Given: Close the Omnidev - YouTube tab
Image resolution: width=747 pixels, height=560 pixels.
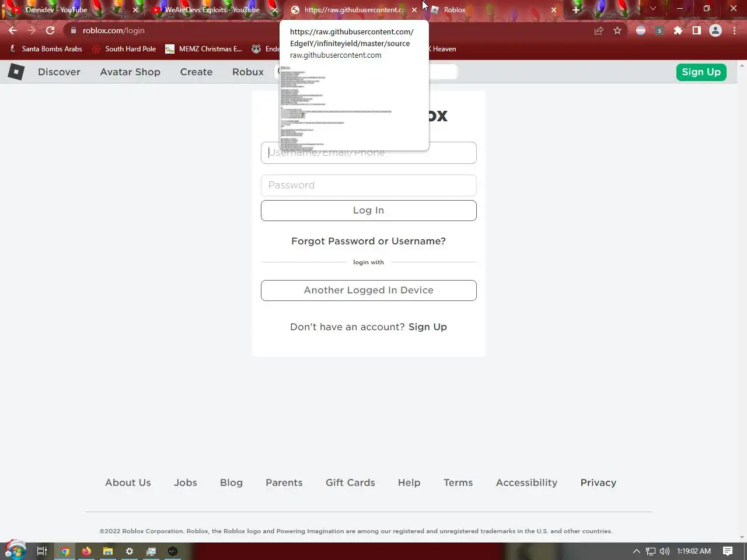Looking at the screenshot, I should pos(135,10).
